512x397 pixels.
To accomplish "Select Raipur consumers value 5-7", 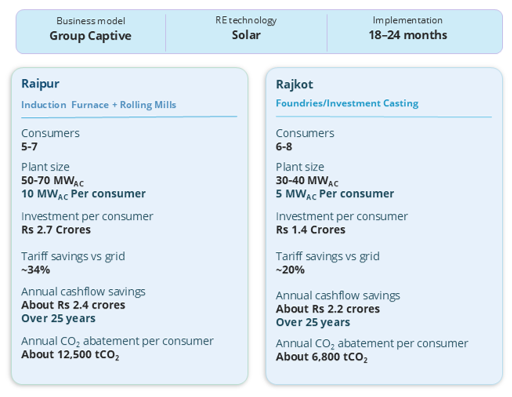I will coord(29,147).
